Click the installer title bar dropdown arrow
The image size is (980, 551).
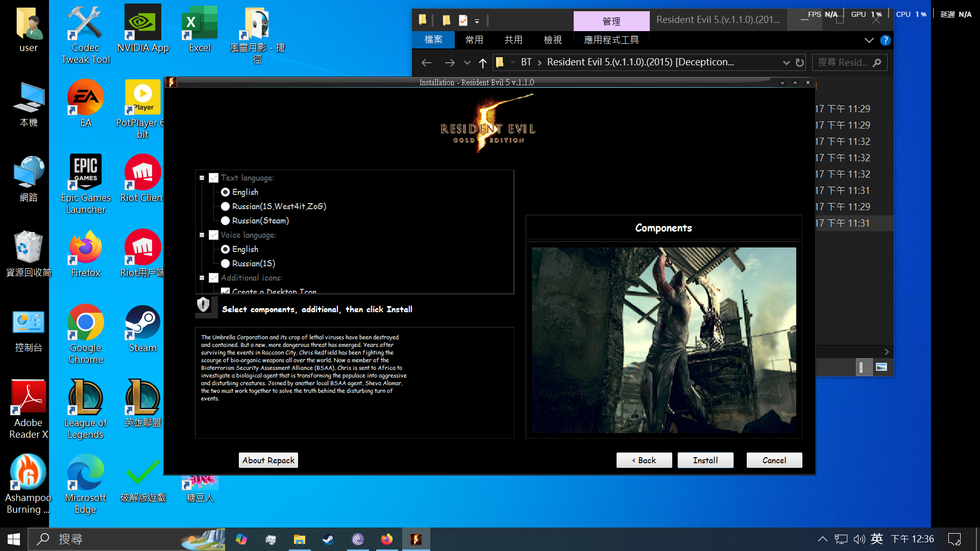tap(782, 83)
